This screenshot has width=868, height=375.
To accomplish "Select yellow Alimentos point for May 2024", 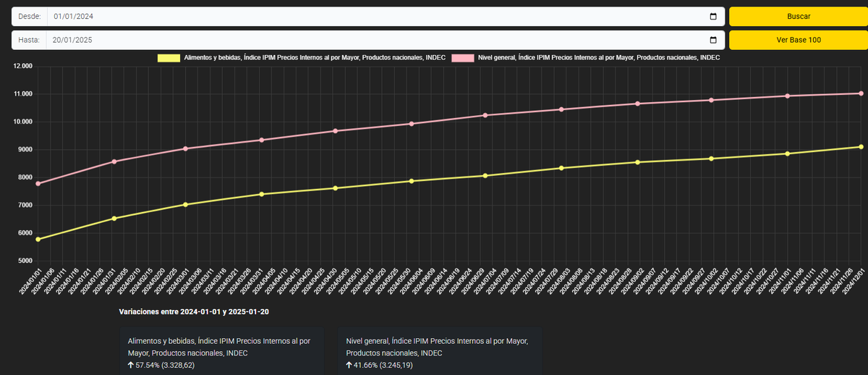I will (335, 188).
